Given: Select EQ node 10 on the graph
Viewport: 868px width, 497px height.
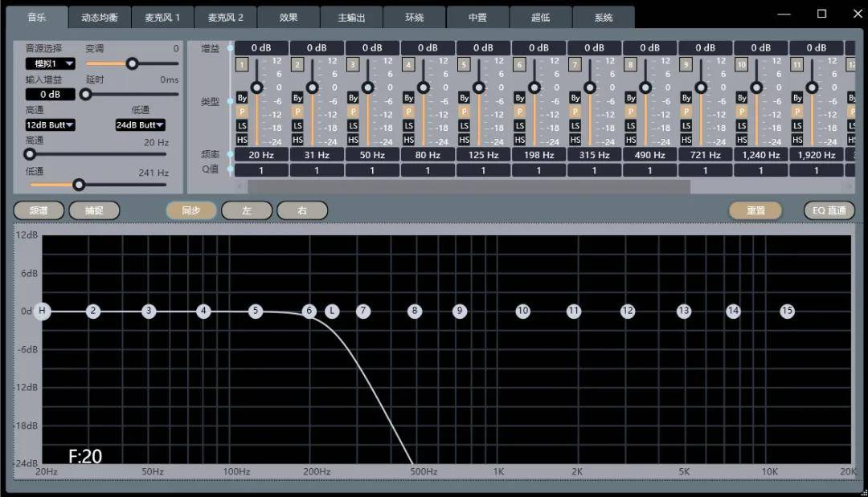Looking at the screenshot, I should point(522,311).
